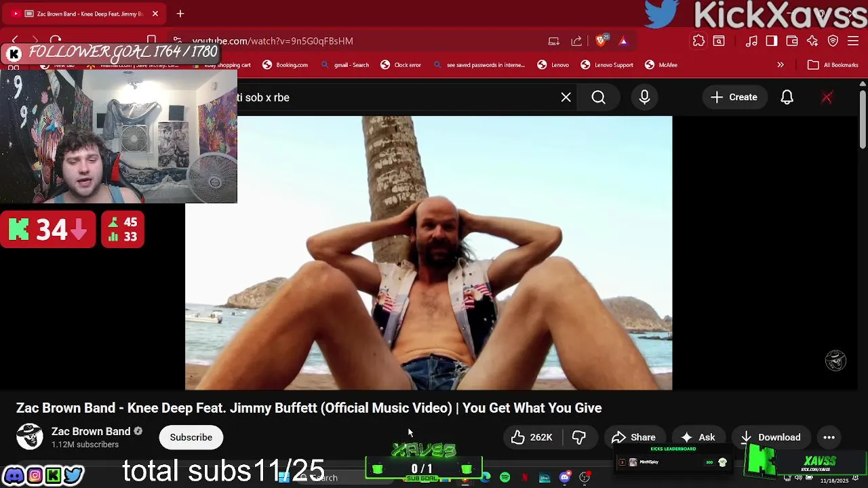Open the browser hamburger menu
868x488 pixels.
coord(853,41)
